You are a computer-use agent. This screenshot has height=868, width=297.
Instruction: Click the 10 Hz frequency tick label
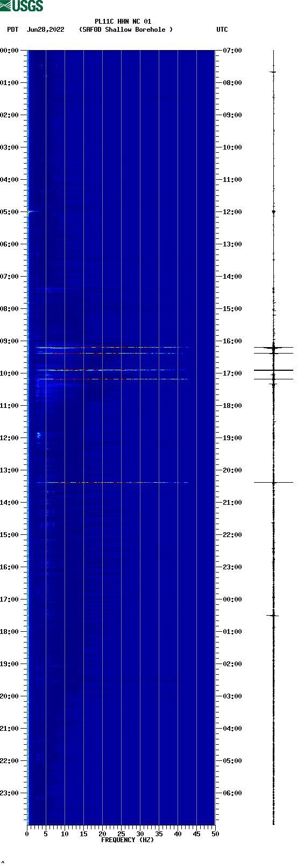coord(65,834)
